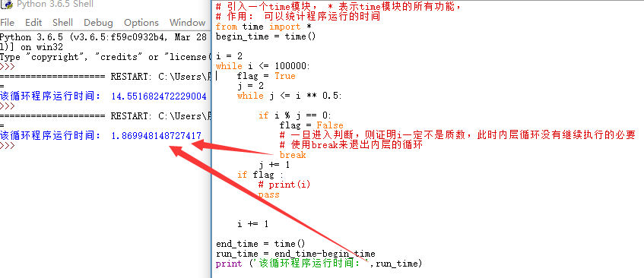
Task: Click the first red comment about time模块
Action: [338, 7]
